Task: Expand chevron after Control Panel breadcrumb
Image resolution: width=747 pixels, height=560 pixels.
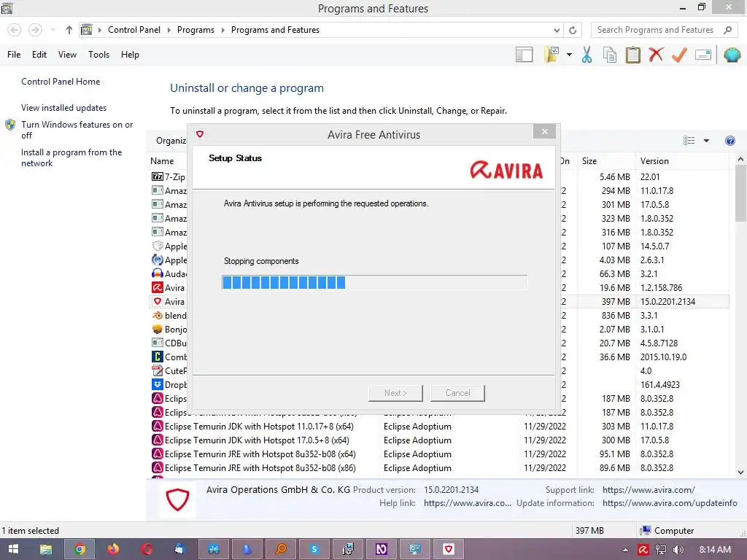Action: 169,30
